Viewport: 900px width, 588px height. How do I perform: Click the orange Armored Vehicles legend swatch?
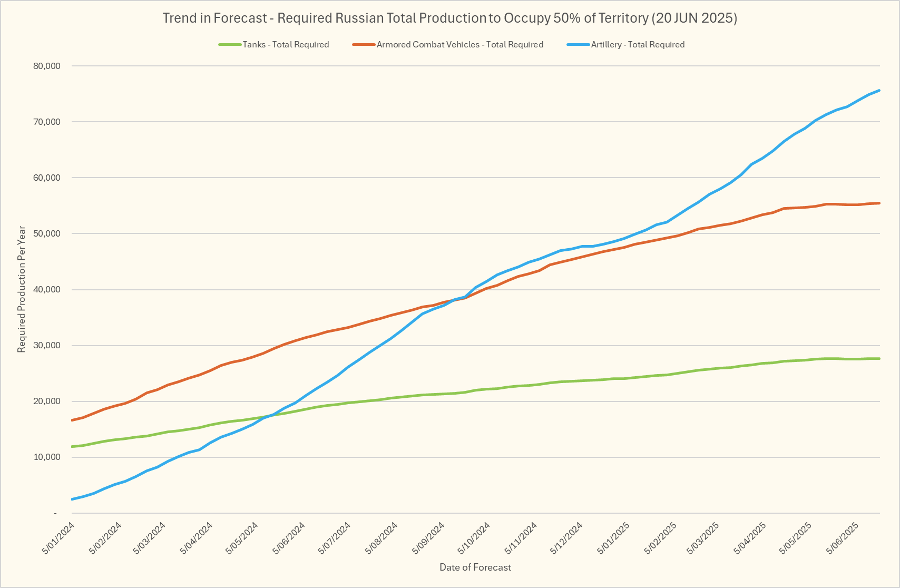click(364, 45)
